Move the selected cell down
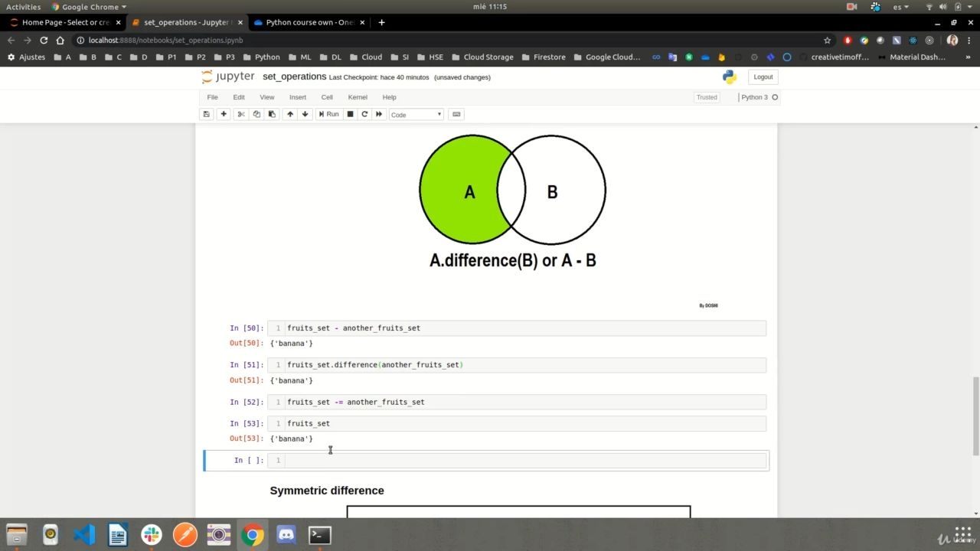The height and width of the screenshot is (551, 980). pyautogui.click(x=305, y=114)
